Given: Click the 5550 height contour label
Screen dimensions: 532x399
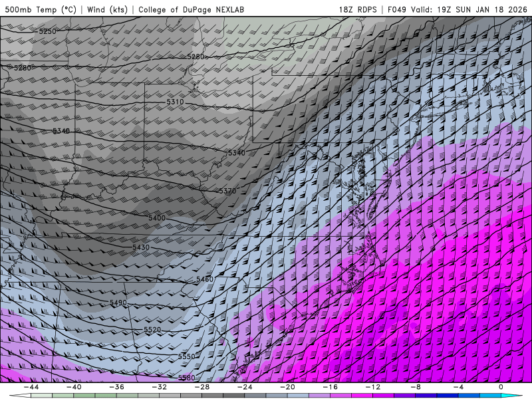Looking at the screenshot, I should [187, 356].
